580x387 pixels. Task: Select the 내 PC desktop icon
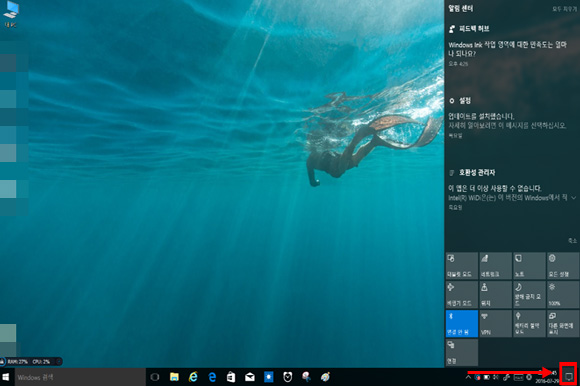coord(11,14)
